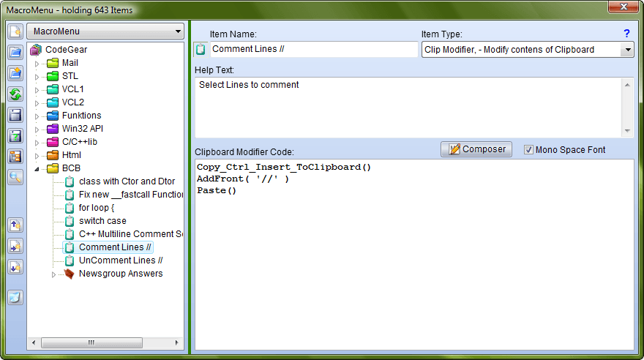Expand the Funktions folder node
644x360 pixels.
click(x=37, y=116)
